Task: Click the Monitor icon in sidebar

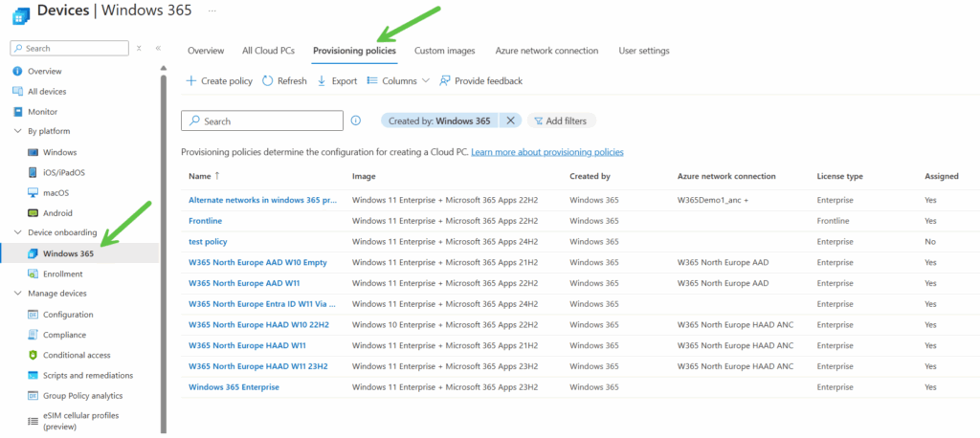Action: pyautogui.click(x=17, y=112)
